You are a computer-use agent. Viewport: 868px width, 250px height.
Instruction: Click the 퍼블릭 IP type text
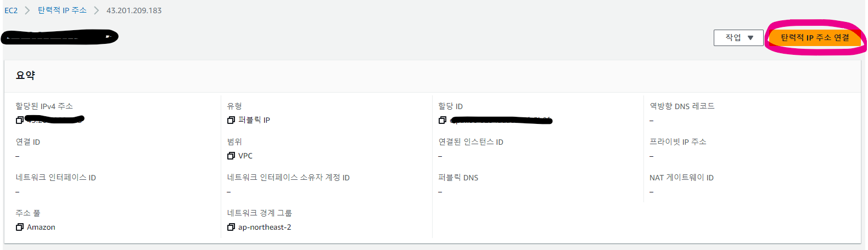click(x=254, y=120)
